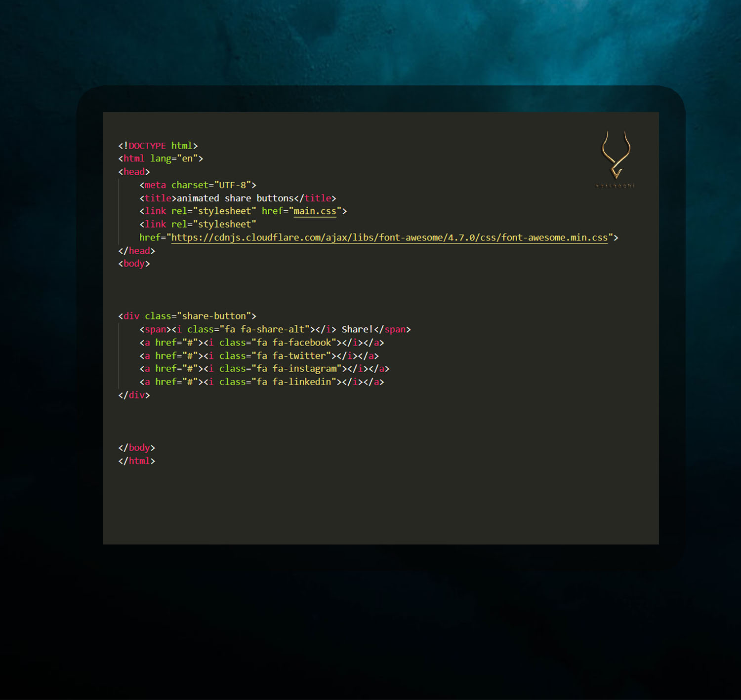Click the fa-twitter anchor line
Screen dimensions: 741x700
(259, 356)
